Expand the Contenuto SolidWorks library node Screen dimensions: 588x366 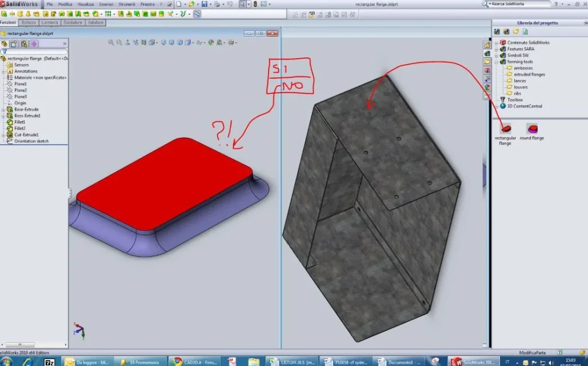pyautogui.click(x=497, y=43)
